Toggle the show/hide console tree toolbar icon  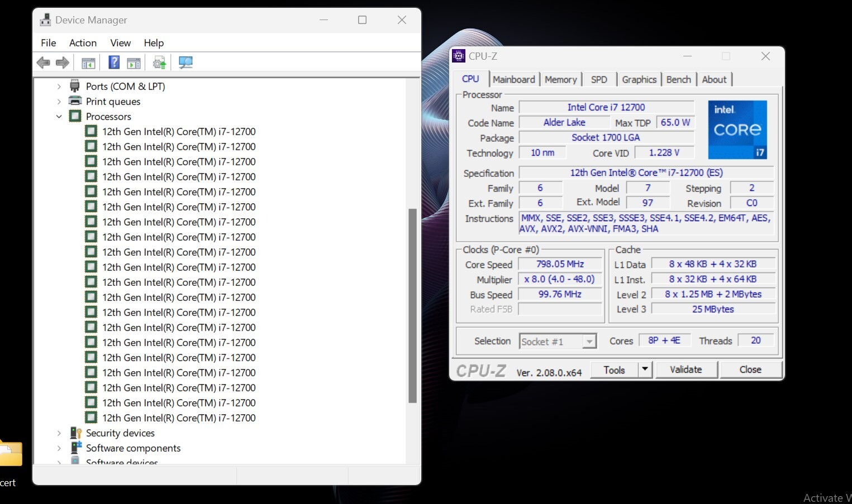pyautogui.click(x=88, y=63)
